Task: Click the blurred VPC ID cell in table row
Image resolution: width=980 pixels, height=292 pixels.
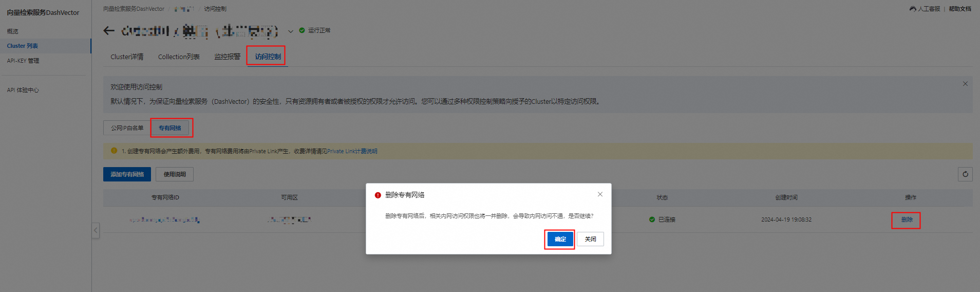Action: [164, 220]
